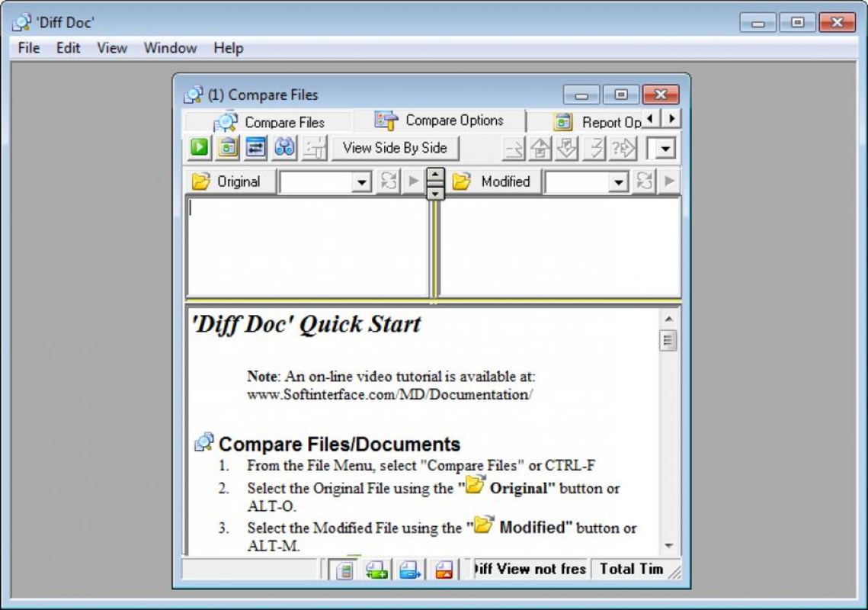This screenshot has height=610, width=868.
Task: Click the View Side By Side button
Action: tap(395, 148)
